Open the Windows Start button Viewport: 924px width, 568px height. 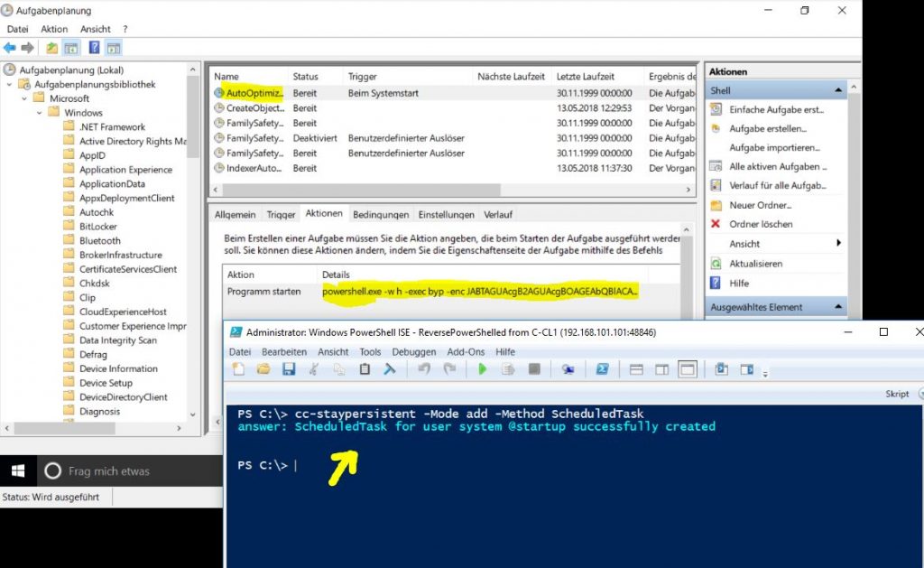coord(18,470)
